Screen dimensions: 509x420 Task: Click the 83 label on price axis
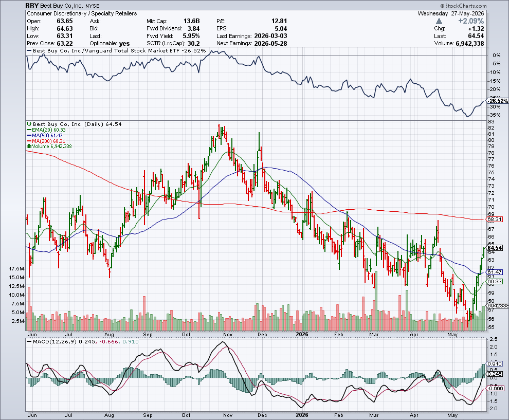(491, 121)
